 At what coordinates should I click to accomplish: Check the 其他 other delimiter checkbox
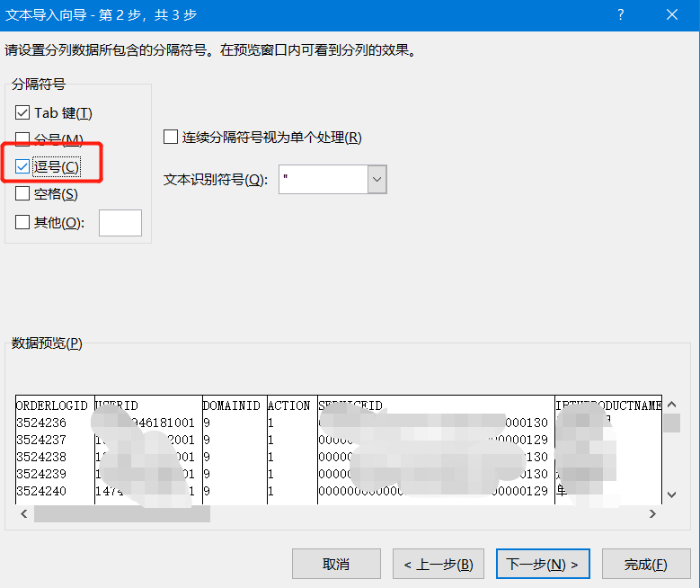coord(22,222)
